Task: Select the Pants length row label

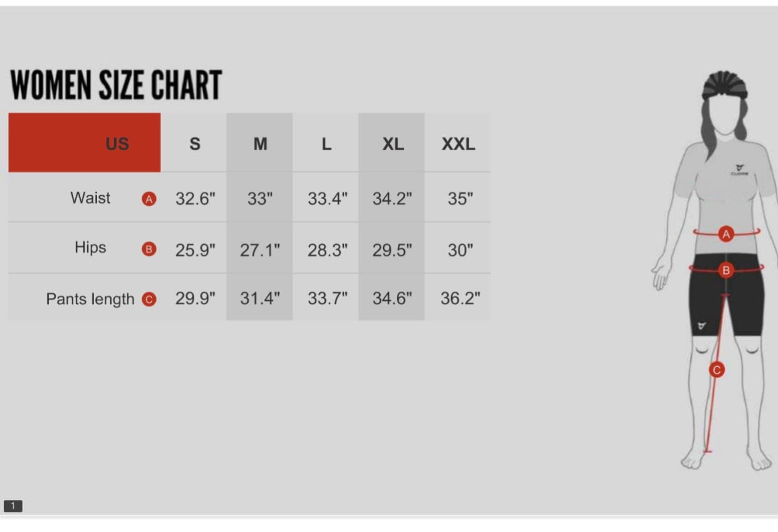Action: tap(90, 299)
